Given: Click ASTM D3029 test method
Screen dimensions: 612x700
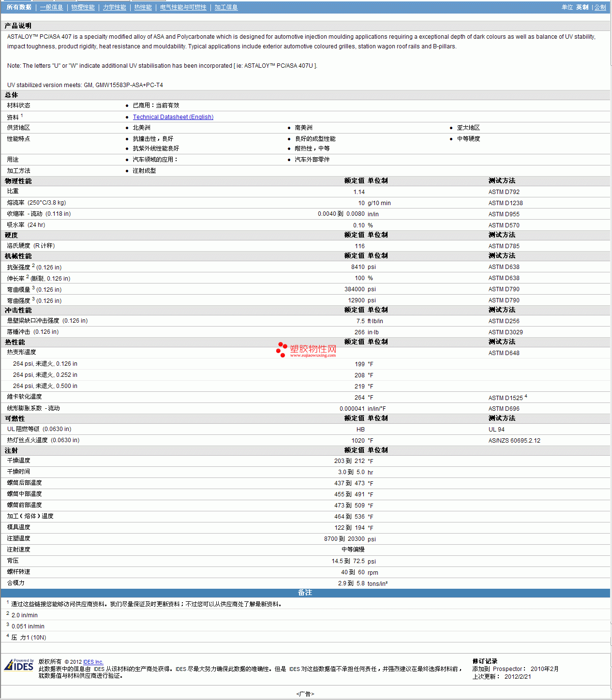Looking at the screenshot, I should [x=506, y=332].
